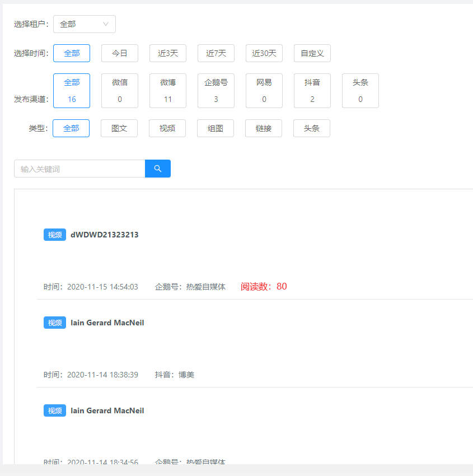The height and width of the screenshot is (476, 473).
Task: Filter content type by 链接
Action: coord(263,128)
